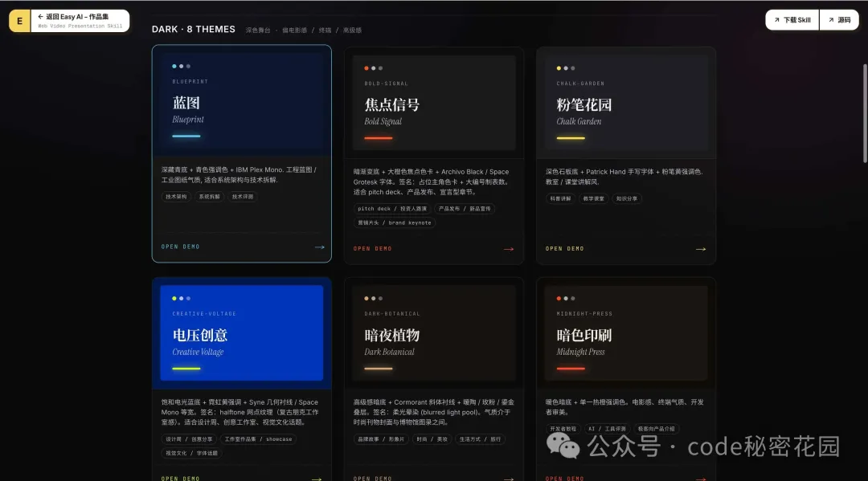
Task: Click the 品牌故事 / 形象片 tag
Action: click(x=381, y=439)
